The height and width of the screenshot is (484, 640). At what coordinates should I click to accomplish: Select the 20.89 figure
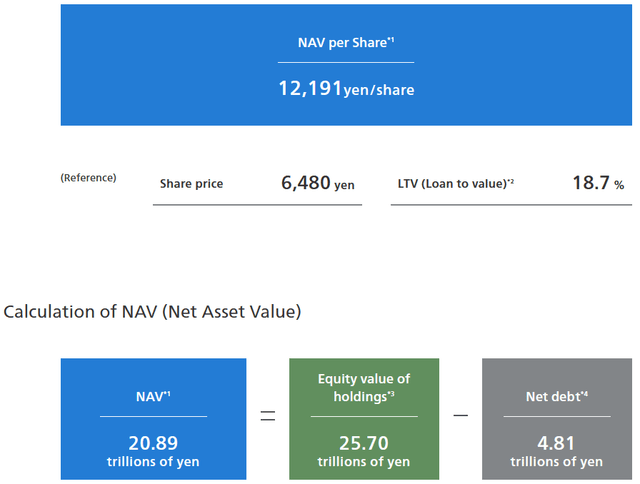(153, 443)
